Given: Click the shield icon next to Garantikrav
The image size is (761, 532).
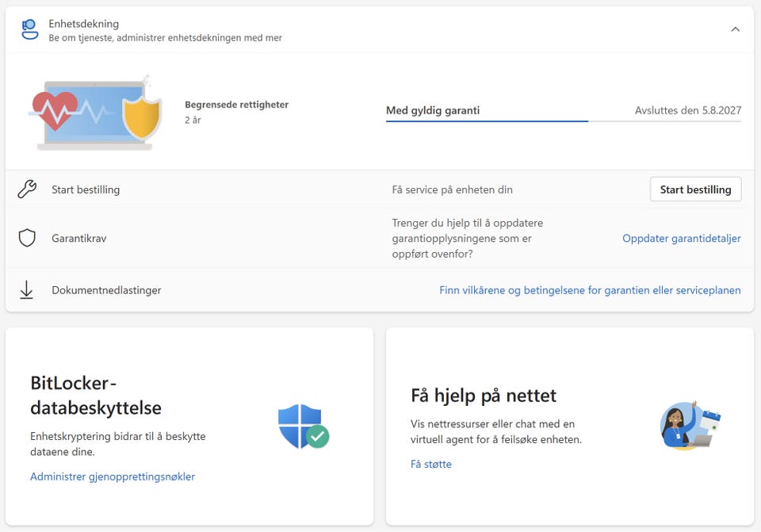Looking at the screenshot, I should coord(27,238).
